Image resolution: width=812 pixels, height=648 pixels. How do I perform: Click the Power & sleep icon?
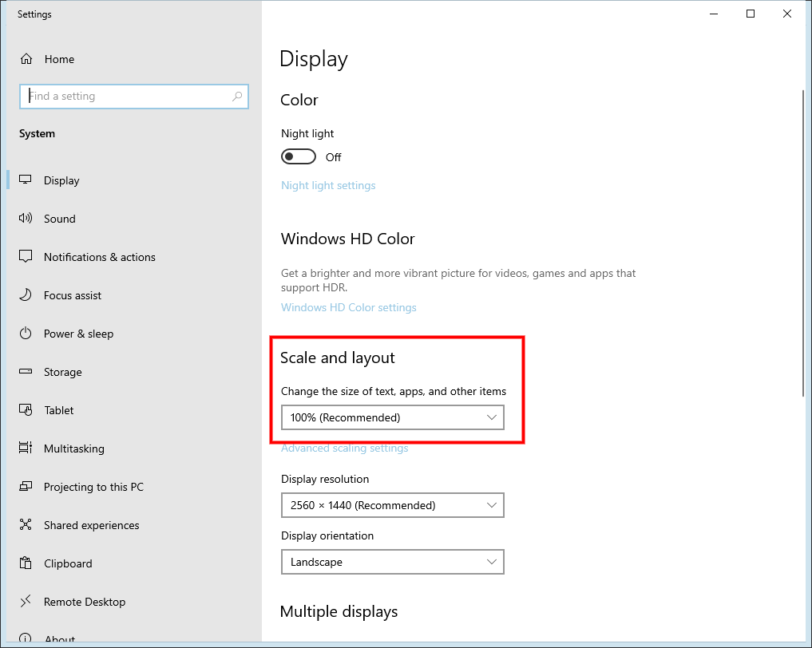pyautogui.click(x=26, y=334)
